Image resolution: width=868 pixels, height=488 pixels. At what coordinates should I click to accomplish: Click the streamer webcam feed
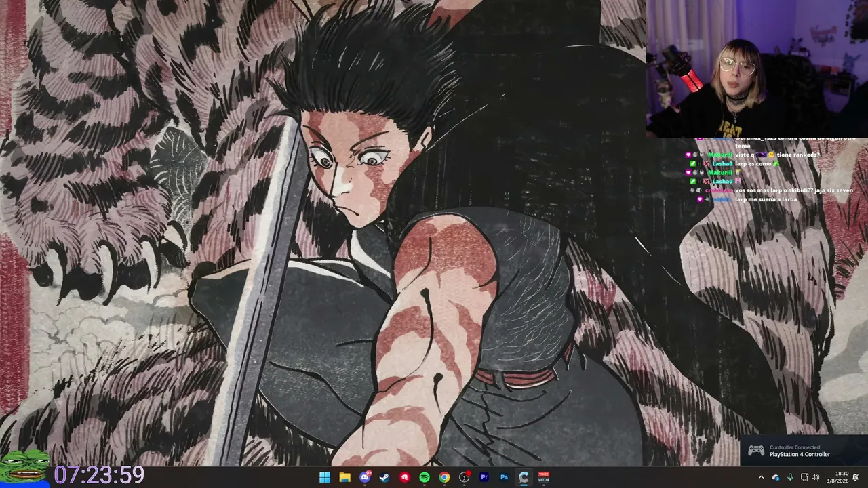[x=757, y=68]
